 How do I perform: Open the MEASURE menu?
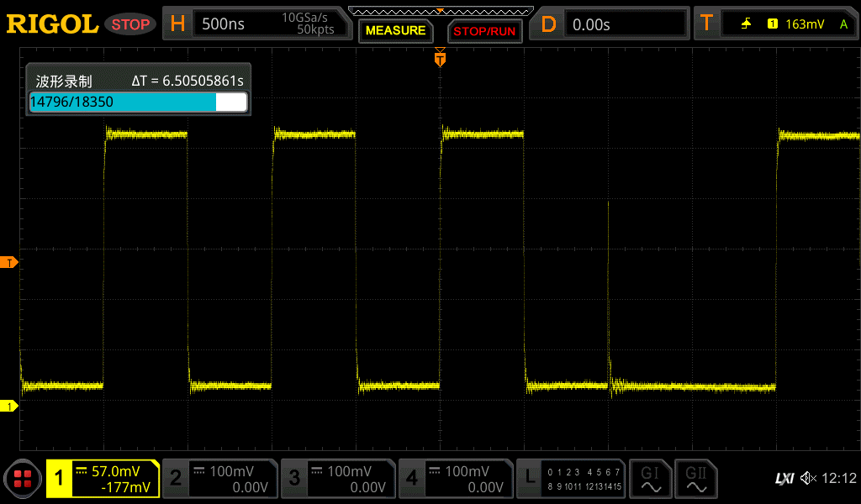point(395,30)
